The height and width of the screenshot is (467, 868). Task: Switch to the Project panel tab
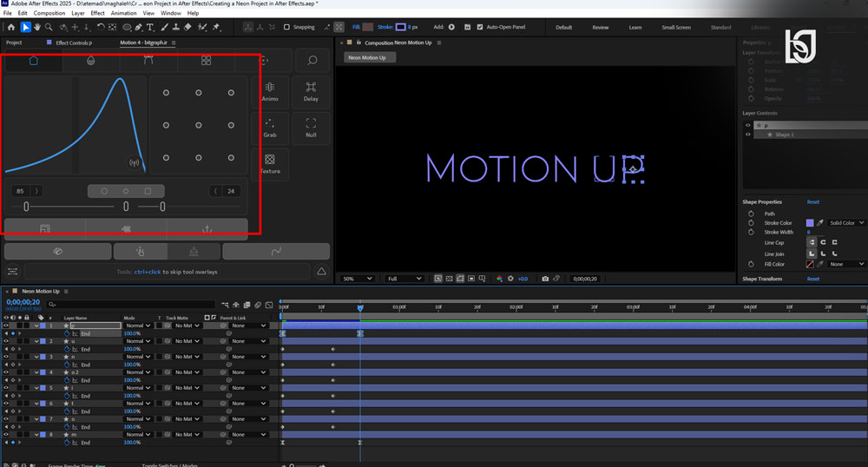click(x=14, y=43)
